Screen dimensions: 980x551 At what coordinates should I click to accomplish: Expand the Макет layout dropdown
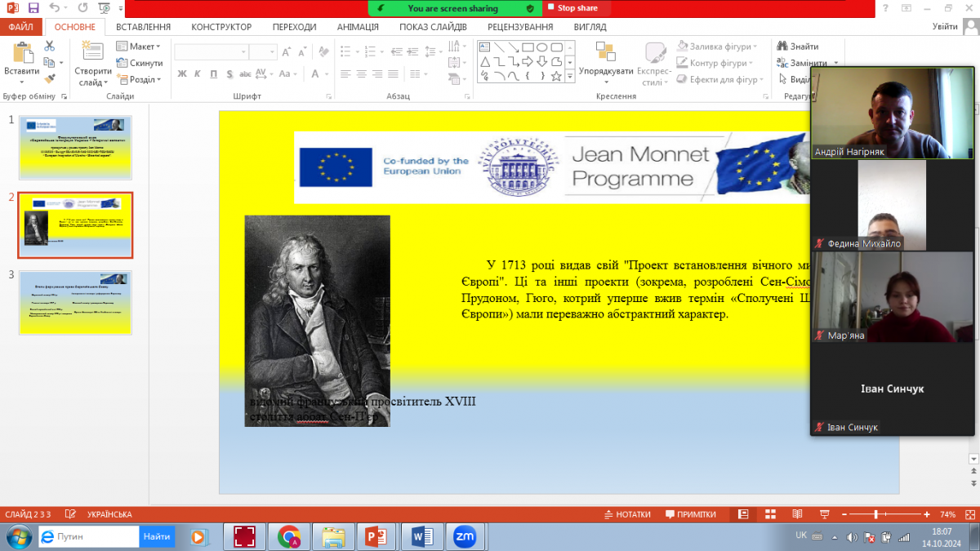138,47
